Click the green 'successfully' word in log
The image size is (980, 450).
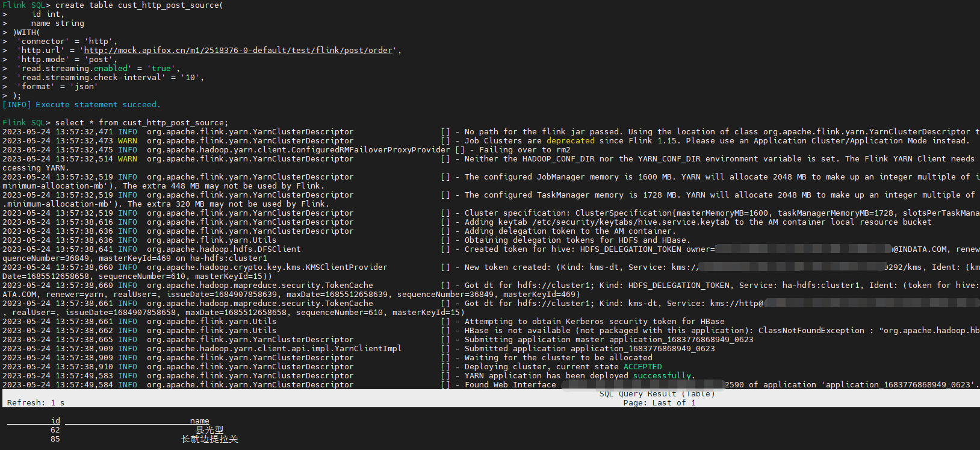point(662,376)
